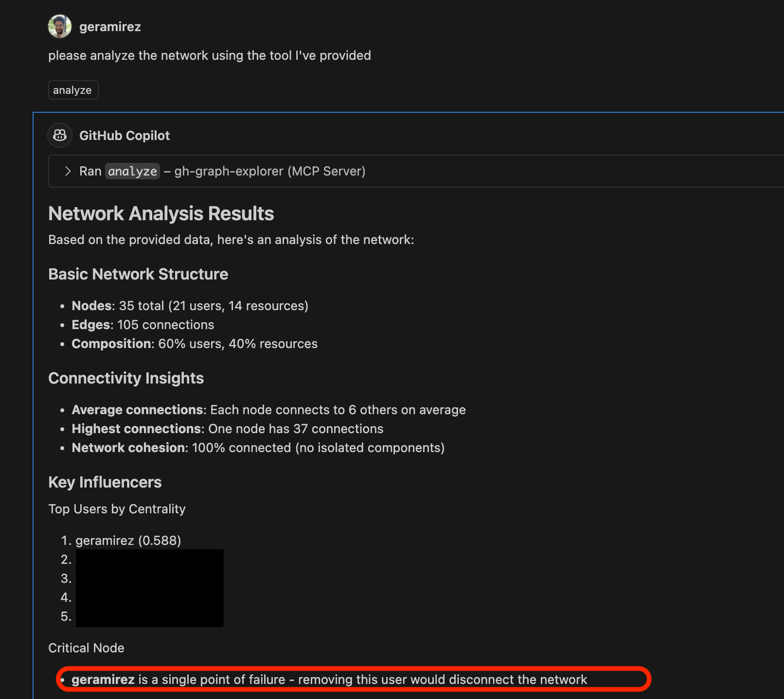
Task: Click the user prompt 'please analyze the network' text
Action: [210, 55]
